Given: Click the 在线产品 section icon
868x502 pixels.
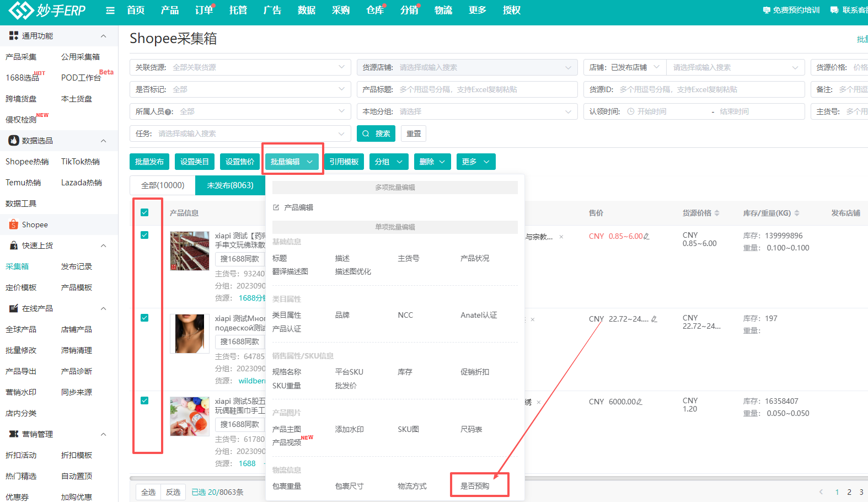Looking at the screenshot, I should click(14, 308).
